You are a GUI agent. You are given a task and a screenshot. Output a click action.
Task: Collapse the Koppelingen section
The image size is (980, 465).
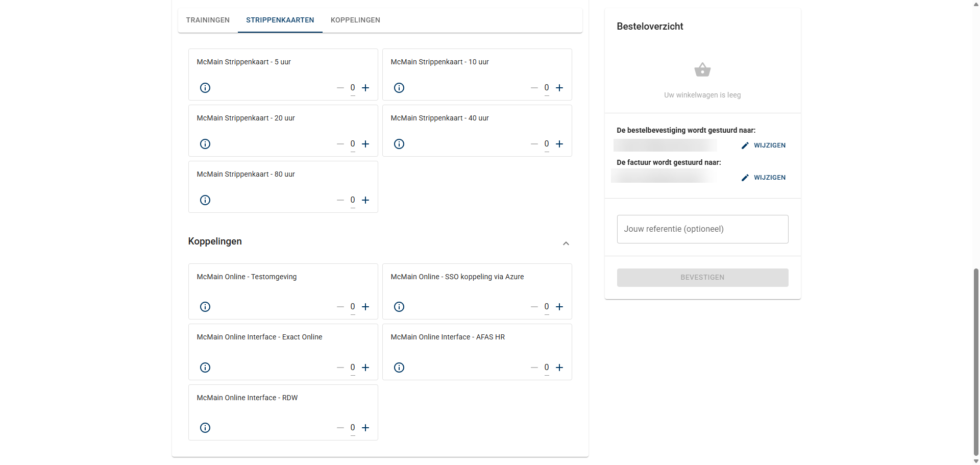(566, 243)
